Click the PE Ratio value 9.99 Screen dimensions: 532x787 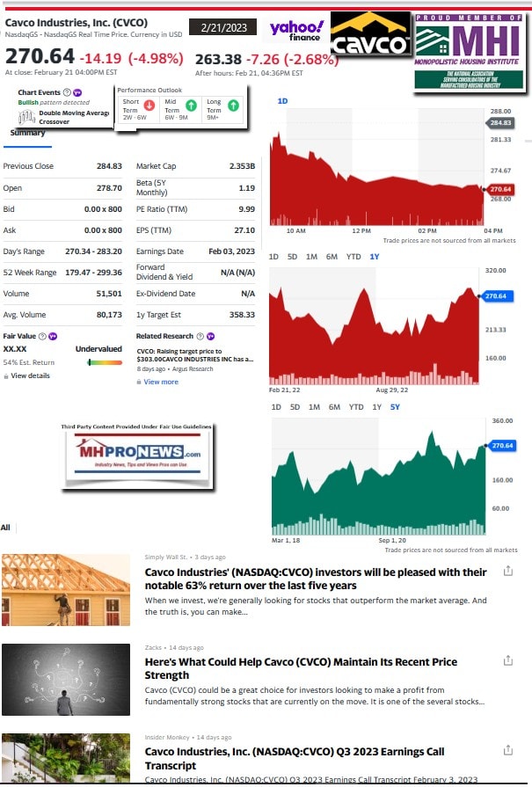point(246,209)
